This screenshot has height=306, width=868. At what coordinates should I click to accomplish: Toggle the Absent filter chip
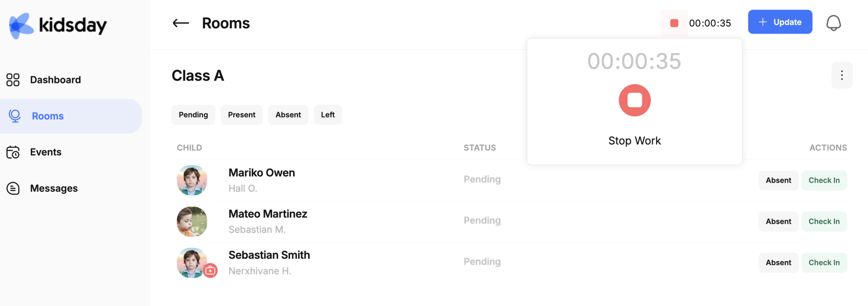288,115
